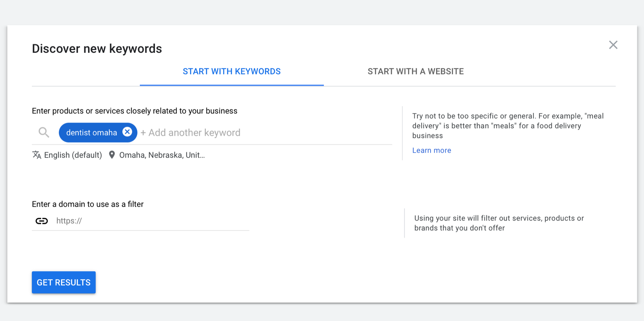Viewport: 644px width, 321px height.
Task: Click the translate language icon
Action: (37, 155)
